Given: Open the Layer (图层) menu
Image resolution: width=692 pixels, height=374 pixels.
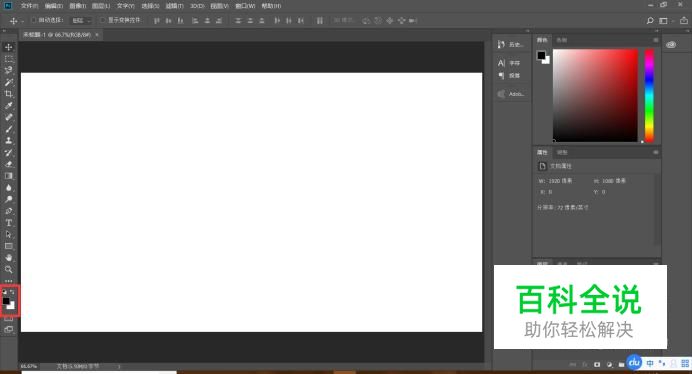Looking at the screenshot, I should pyautogui.click(x=101, y=6).
